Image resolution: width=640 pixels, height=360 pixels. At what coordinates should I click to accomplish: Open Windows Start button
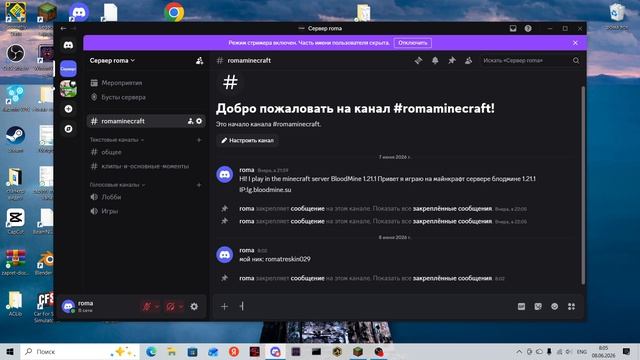pyautogui.click(x=10, y=352)
